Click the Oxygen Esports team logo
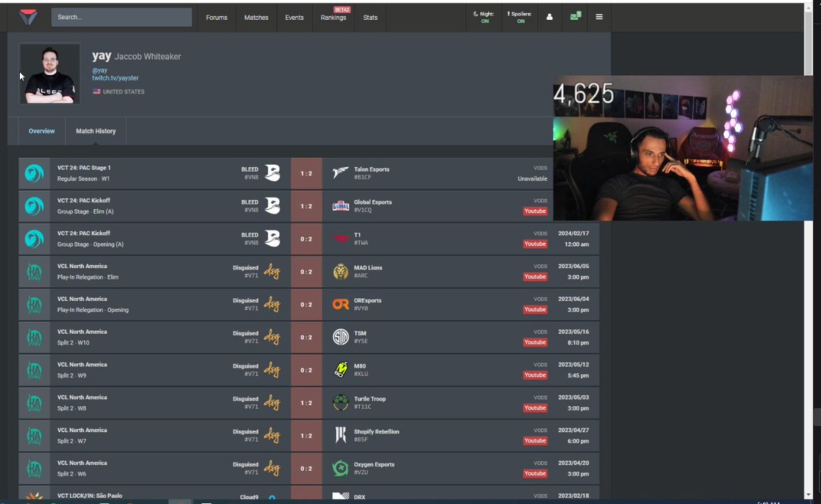The width and height of the screenshot is (821, 504). (341, 468)
